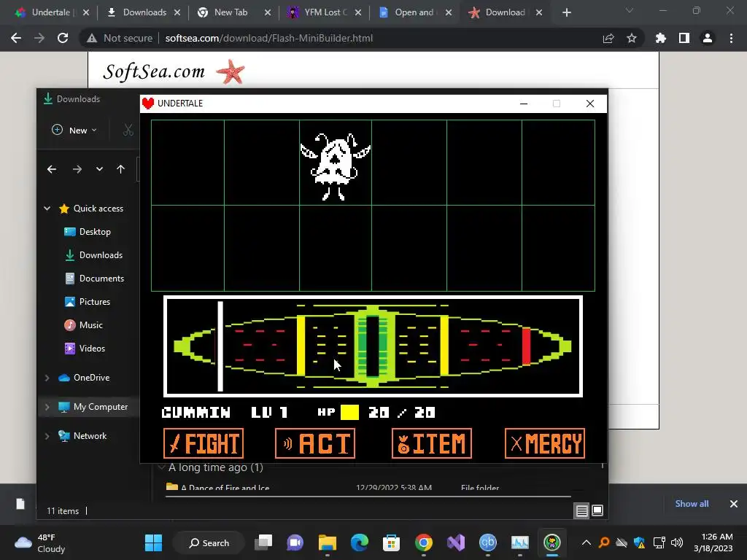Open Chrome tab search chevron

click(x=630, y=10)
